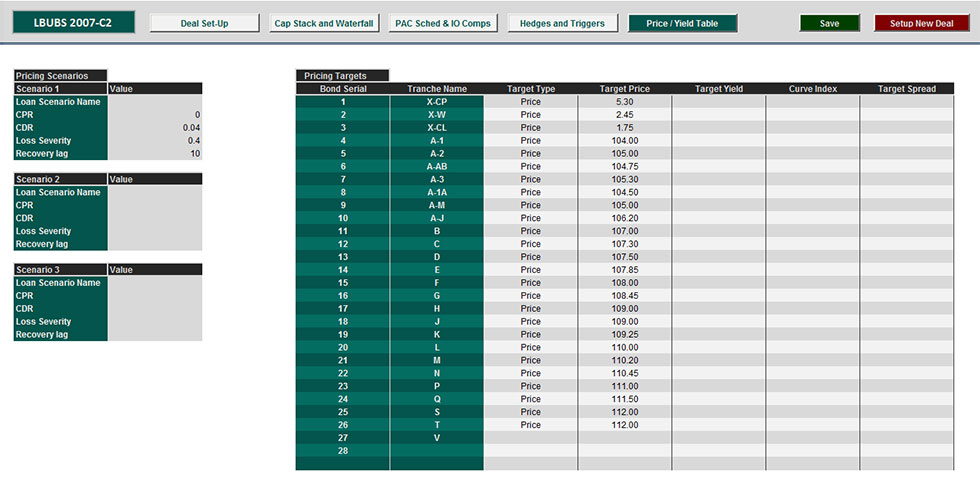Viewport: 980px width, 484px height.
Task: Click the LBUBS 2007-C2 deal title
Action: pos(68,22)
